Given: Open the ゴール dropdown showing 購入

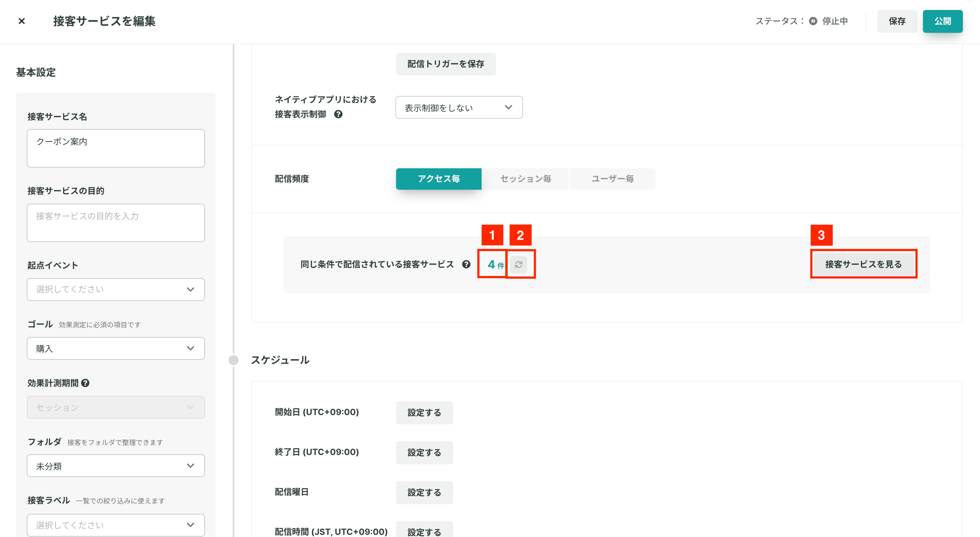Looking at the screenshot, I should 116,349.
